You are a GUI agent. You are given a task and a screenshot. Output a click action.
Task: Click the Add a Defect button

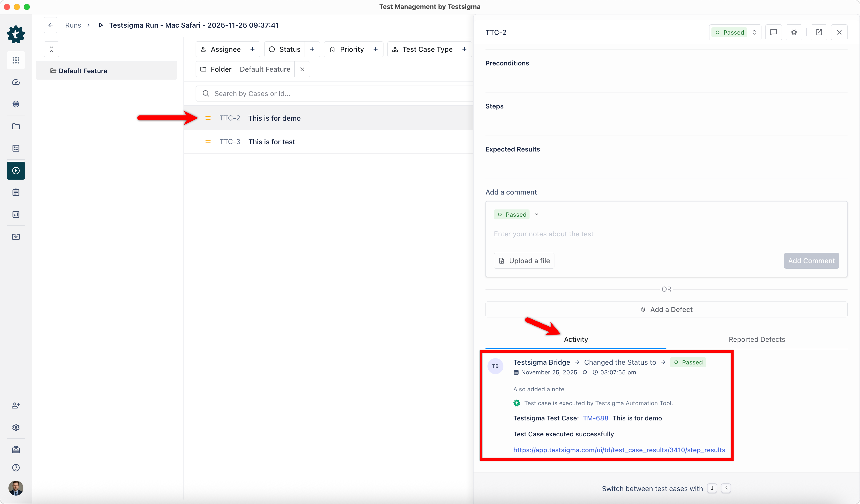(x=666, y=309)
